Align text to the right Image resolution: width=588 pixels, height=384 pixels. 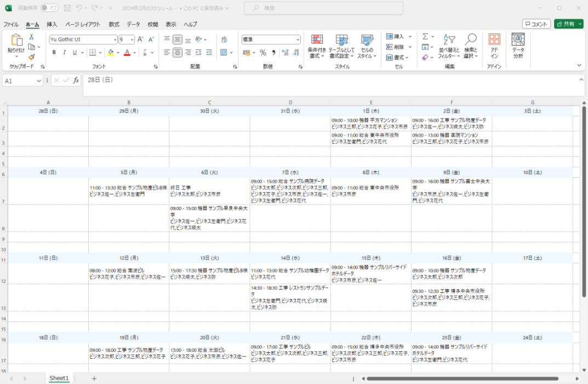pos(188,53)
